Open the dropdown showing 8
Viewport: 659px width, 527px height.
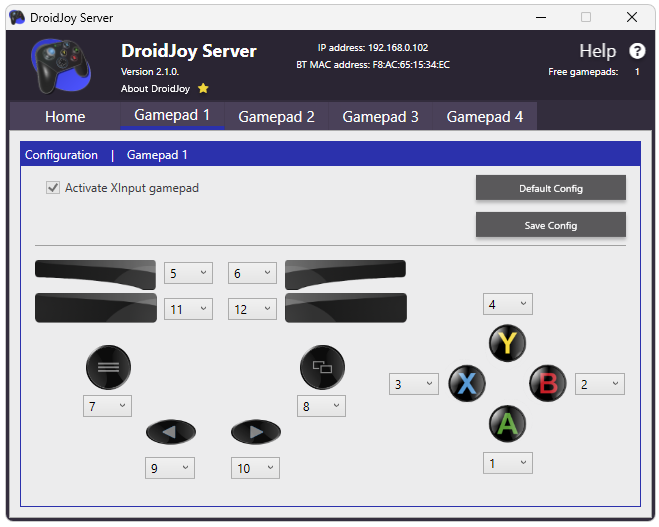coord(322,406)
